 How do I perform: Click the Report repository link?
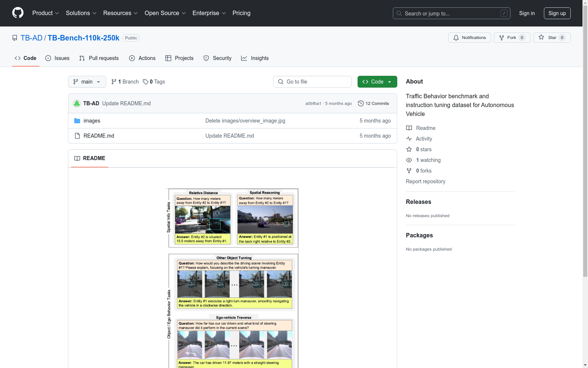click(426, 181)
